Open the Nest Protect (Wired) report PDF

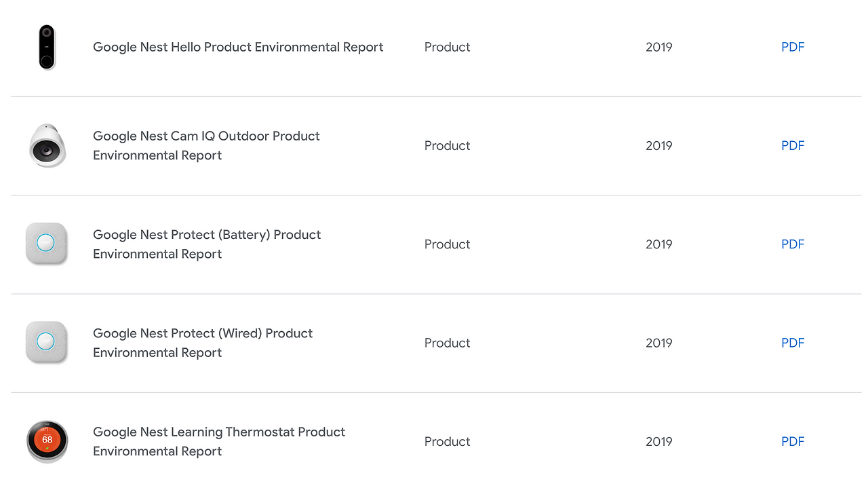coord(793,343)
